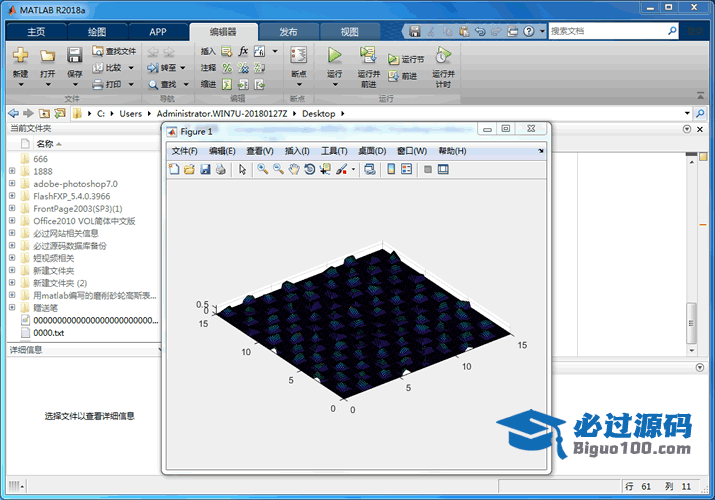Open the Figure 1 Edit menu 编辑(E)
The image size is (715, 500).
[222, 151]
